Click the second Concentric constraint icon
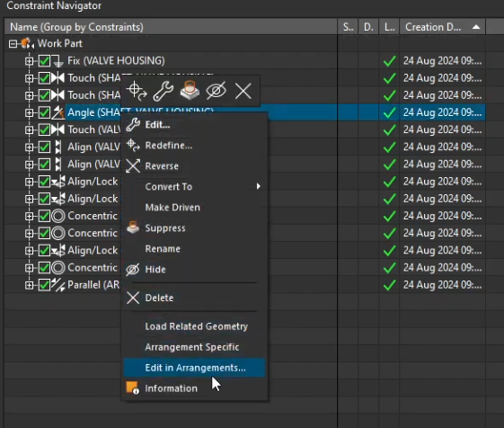This screenshot has height=428, width=504. click(x=58, y=233)
